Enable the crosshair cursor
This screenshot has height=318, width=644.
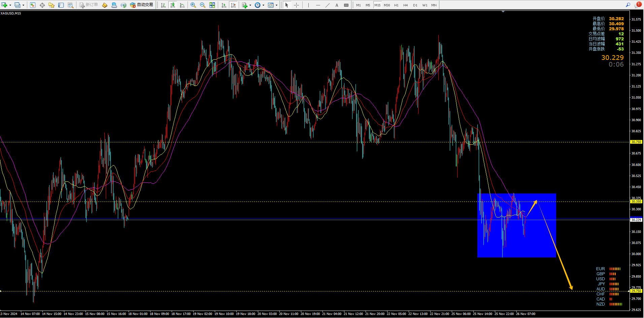[296, 5]
